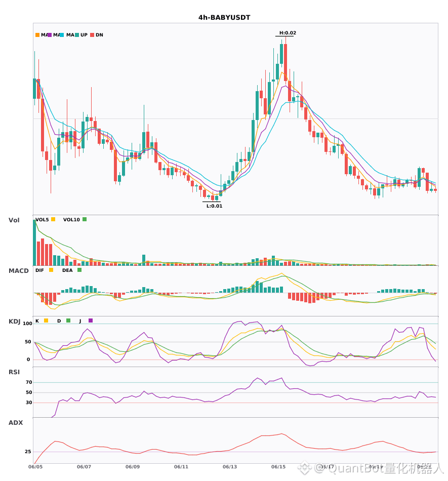448x481 pixels.
Task: Click the MACD panel label
Action: tap(18, 270)
